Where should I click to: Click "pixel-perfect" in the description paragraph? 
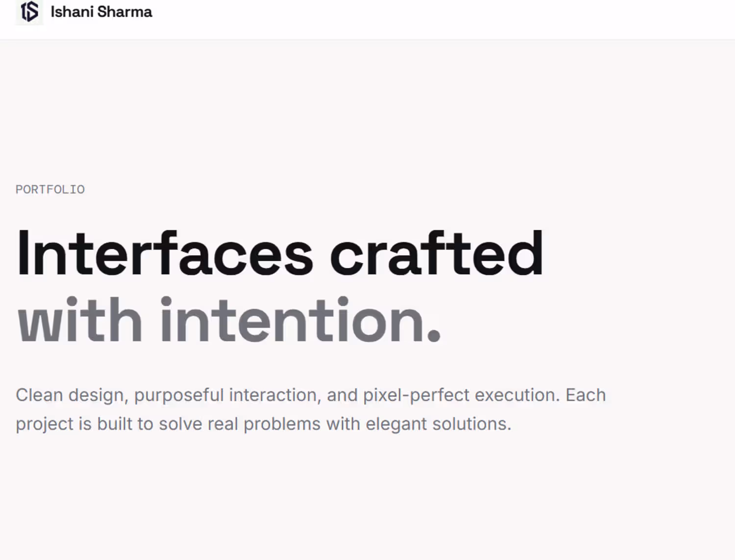point(416,395)
